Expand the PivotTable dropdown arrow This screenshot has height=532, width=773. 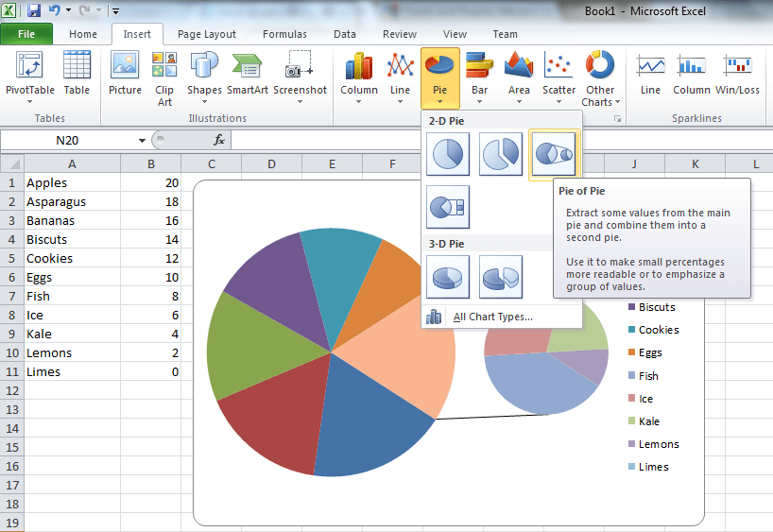tap(30, 101)
